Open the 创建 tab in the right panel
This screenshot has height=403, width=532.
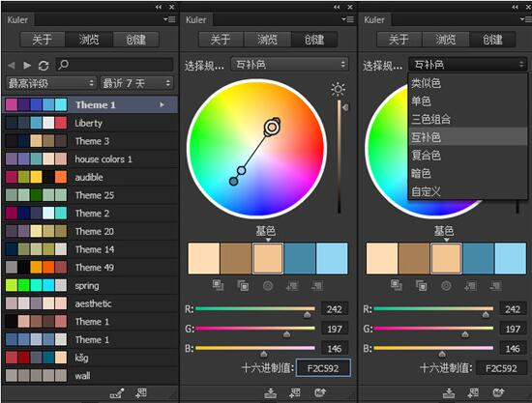[x=492, y=40]
